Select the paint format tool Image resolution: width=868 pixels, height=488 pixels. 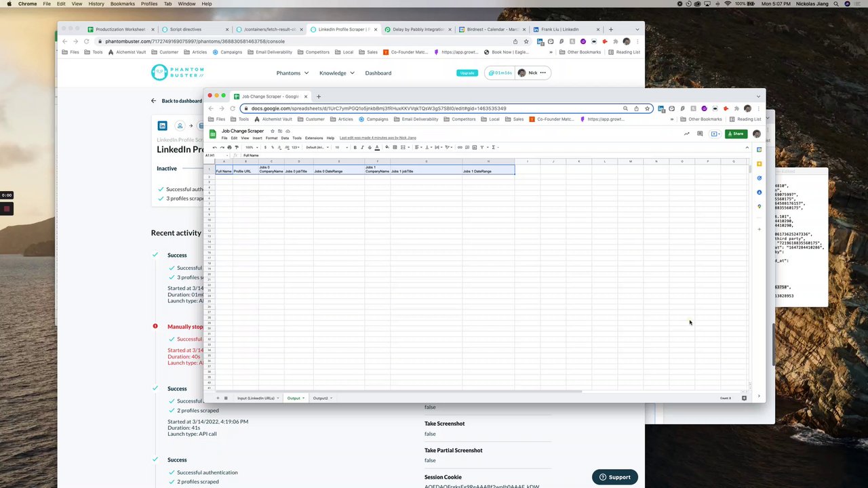[x=237, y=147]
